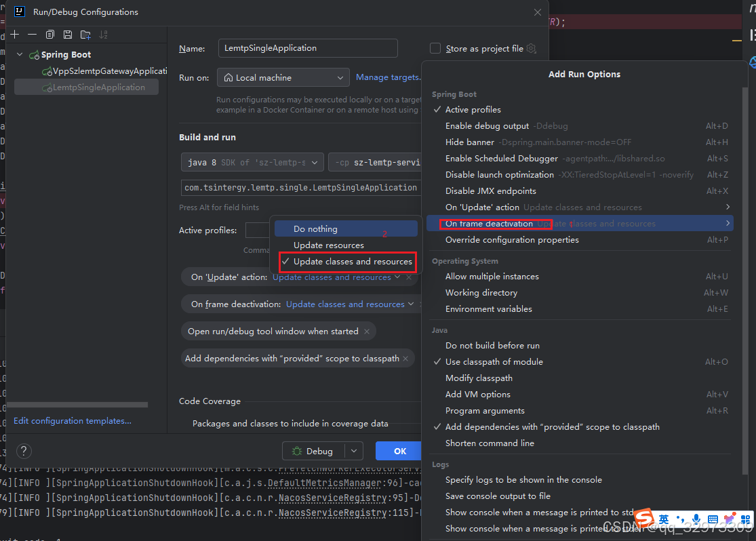The height and width of the screenshot is (541, 756).
Task: Choose Allow multiple instances option
Action: click(x=580, y=277)
